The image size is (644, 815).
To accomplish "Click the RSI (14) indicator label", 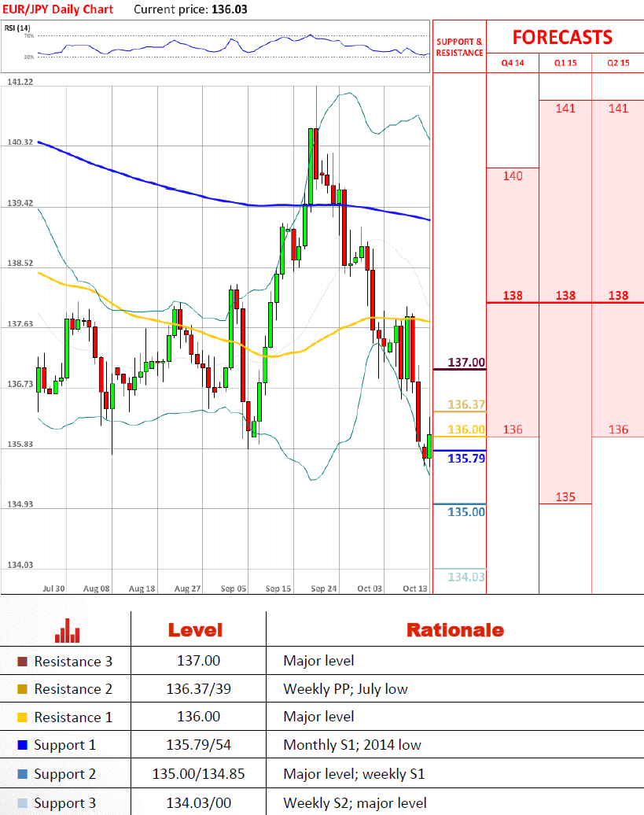I will click(17, 28).
